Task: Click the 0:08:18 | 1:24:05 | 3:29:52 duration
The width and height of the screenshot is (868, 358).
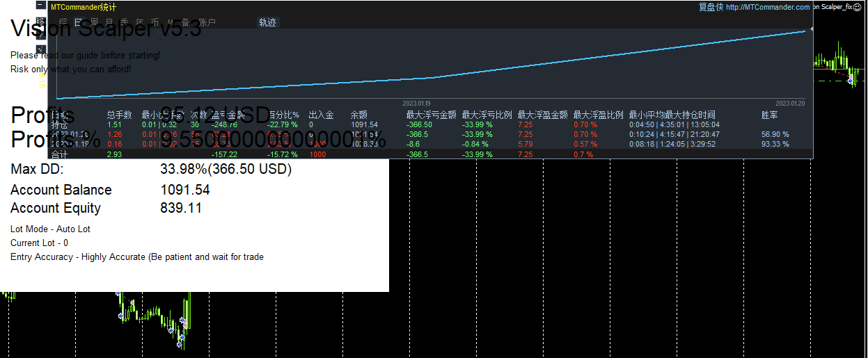Action: click(x=671, y=144)
